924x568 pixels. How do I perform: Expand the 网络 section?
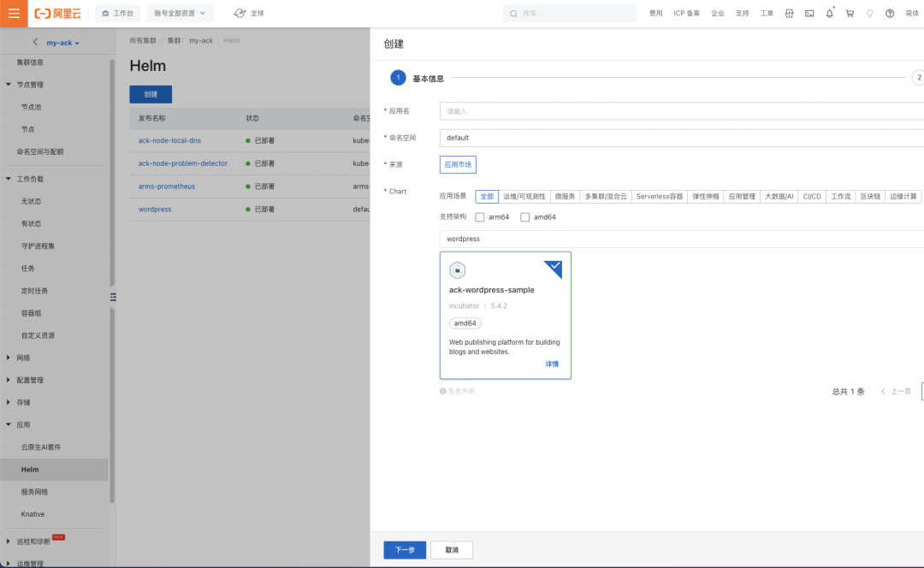tap(9, 358)
